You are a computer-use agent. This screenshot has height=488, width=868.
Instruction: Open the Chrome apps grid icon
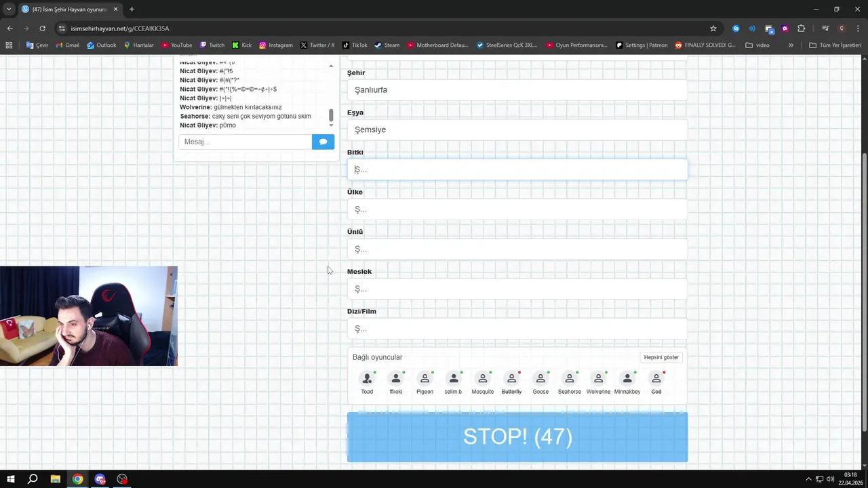(9, 45)
